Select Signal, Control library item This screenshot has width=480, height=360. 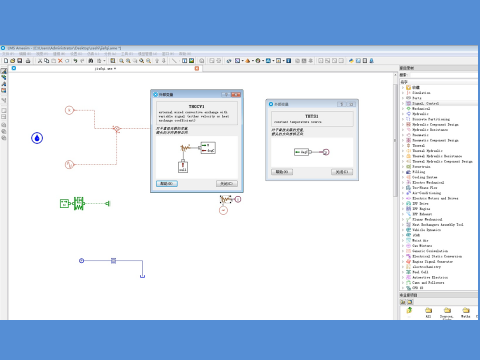(425, 103)
